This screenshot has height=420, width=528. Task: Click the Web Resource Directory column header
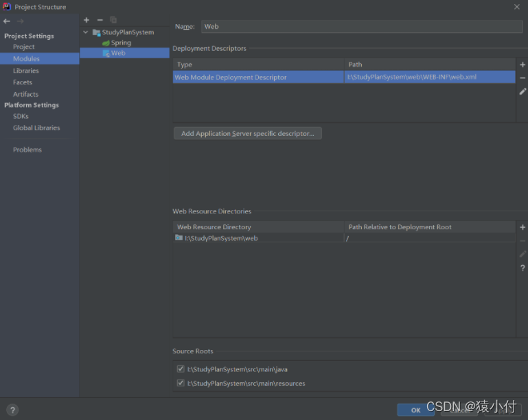click(258, 227)
